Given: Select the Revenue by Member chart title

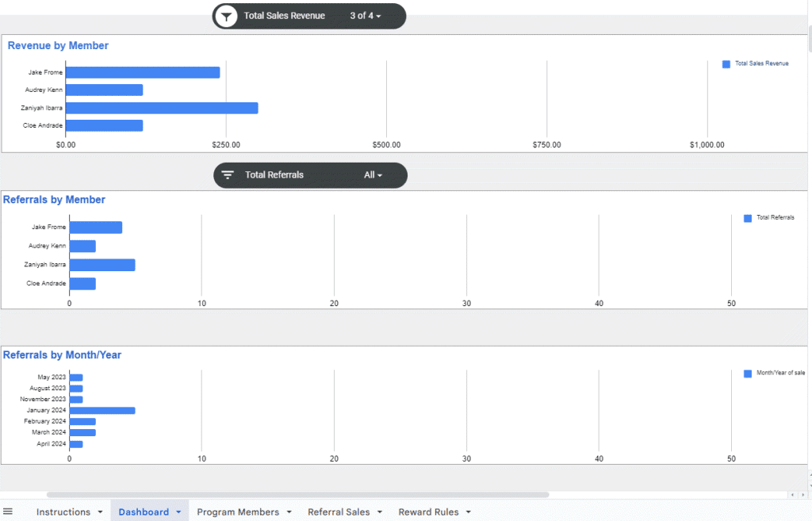Looking at the screenshot, I should coord(58,45).
